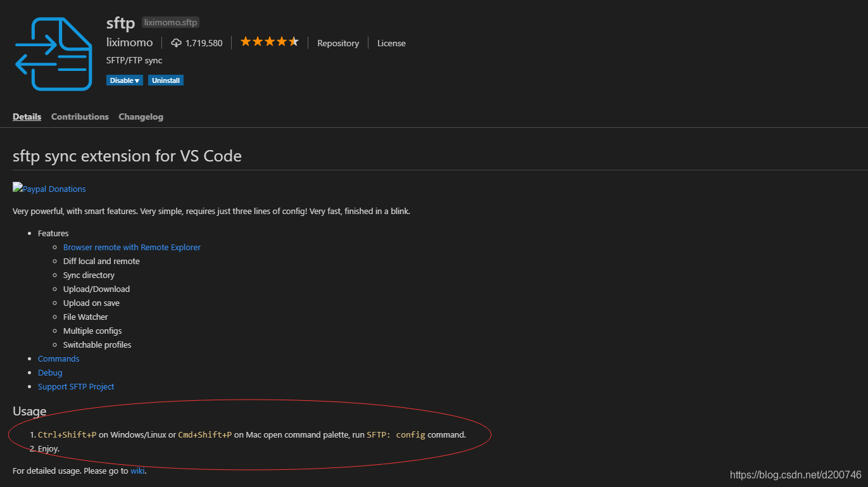Switch to the Changelog tab
868x487 pixels.
point(141,117)
